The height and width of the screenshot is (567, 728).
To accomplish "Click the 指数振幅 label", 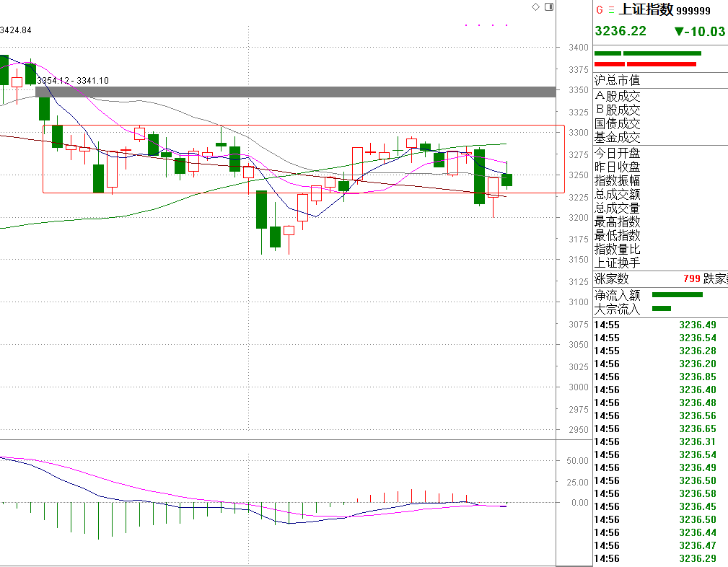I will 618,180.
